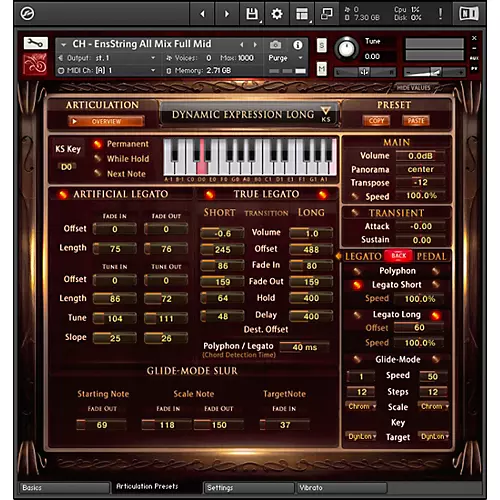Screen dimensions: 500x500
Task: Expand instrument name dropdown arrow
Action: [x=63, y=44]
